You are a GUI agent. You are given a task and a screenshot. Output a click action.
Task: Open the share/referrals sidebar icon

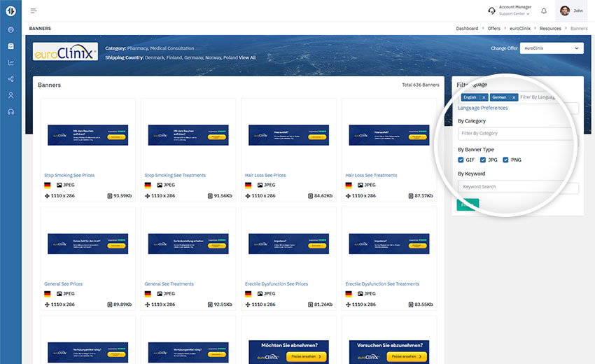tap(10, 79)
